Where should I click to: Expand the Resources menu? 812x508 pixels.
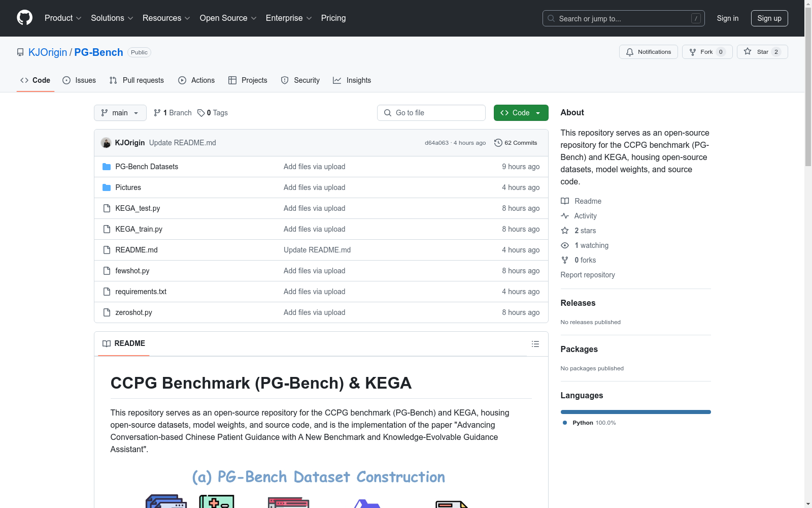166,18
